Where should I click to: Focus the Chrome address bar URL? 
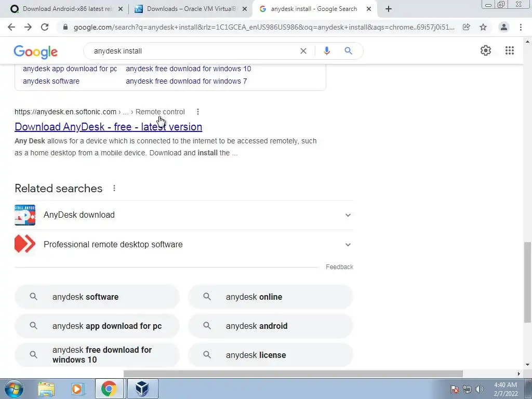pos(264,27)
